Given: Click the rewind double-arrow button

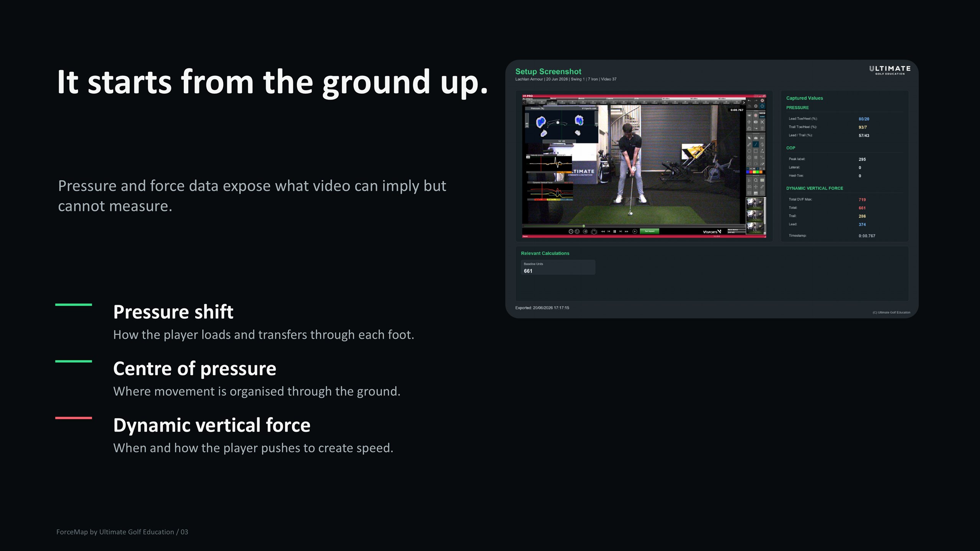Looking at the screenshot, I should click(603, 231).
